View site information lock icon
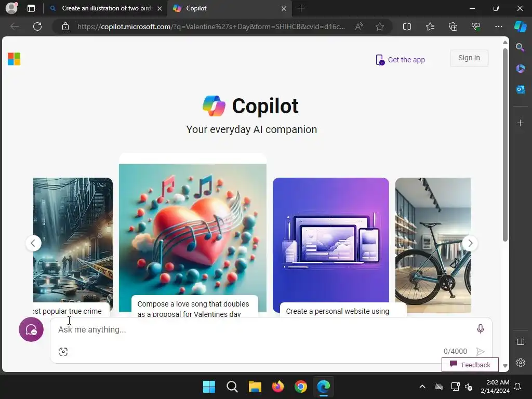Viewport: 532px width, 399px height. tap(65, 26)
